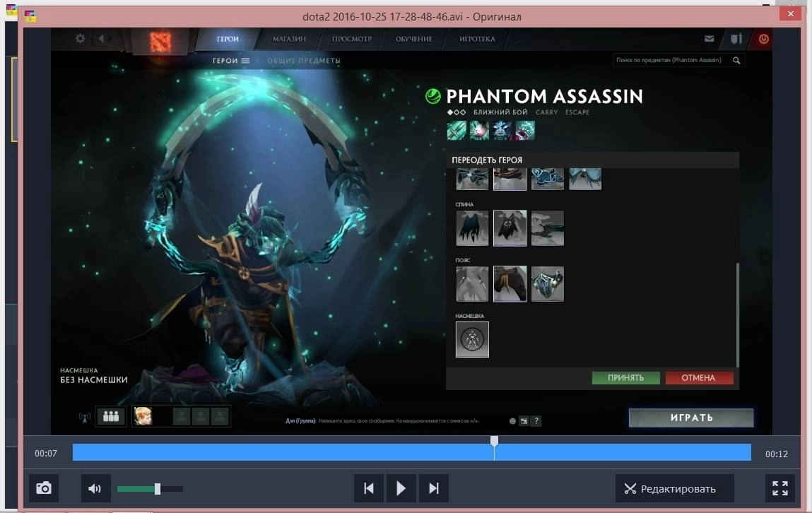812x513 pixels.
Task: Toggle the voice chat broadcast icon
Action: pyautogui.click(x=84, y=417)
